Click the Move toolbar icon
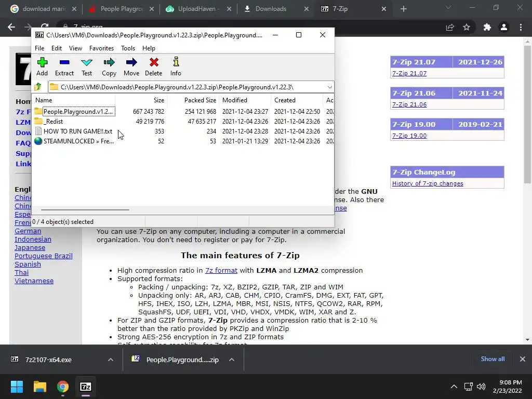The image size is (532, 399). (131, 66)
